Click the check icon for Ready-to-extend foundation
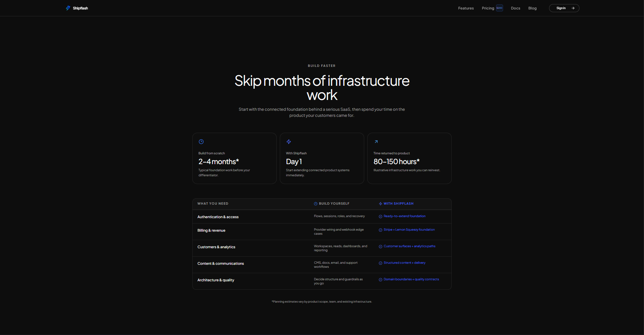The height and width of the screenshot is (335, 644). [x=380, y=216]
